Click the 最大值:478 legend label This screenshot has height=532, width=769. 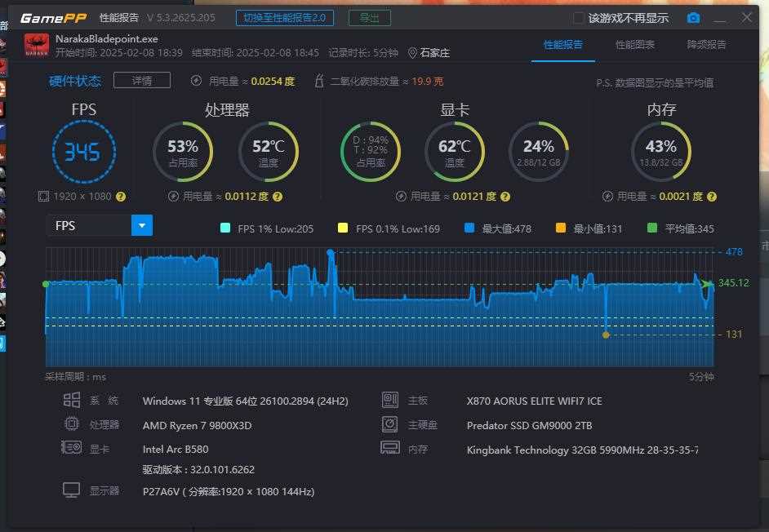point(507,228)
